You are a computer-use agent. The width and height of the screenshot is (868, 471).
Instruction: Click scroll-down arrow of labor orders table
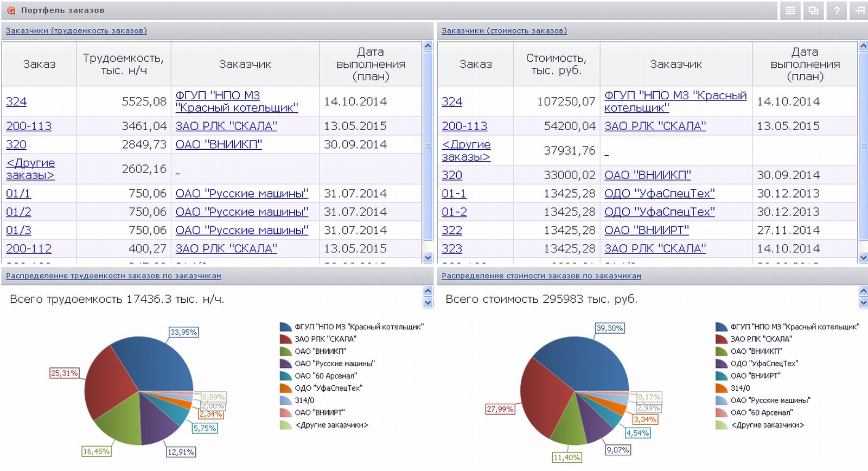[x=428, y=258]
